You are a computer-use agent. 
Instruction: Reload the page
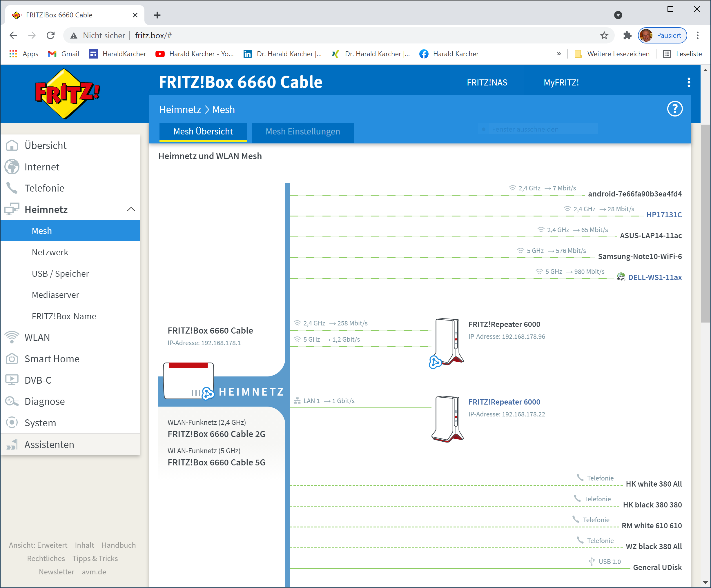[x=51, y=36]
